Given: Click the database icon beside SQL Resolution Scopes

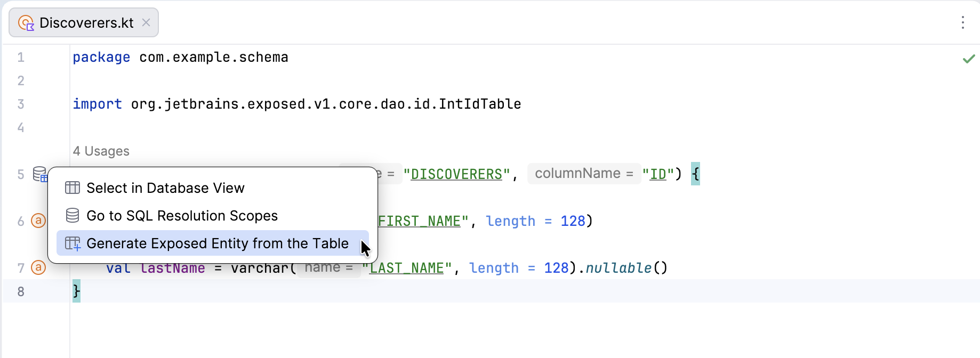Looking at the screenshot, I should coord(73,216).
